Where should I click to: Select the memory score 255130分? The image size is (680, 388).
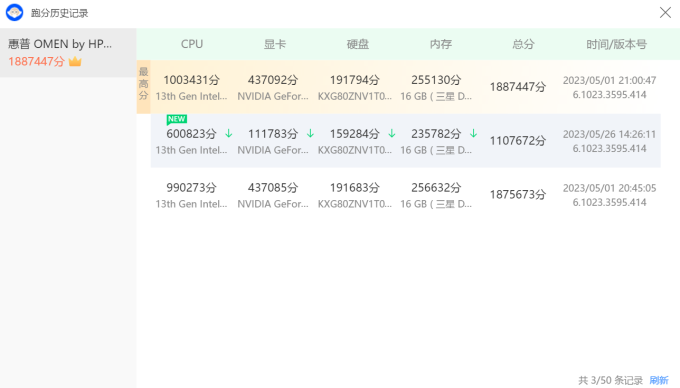point(436,80)
